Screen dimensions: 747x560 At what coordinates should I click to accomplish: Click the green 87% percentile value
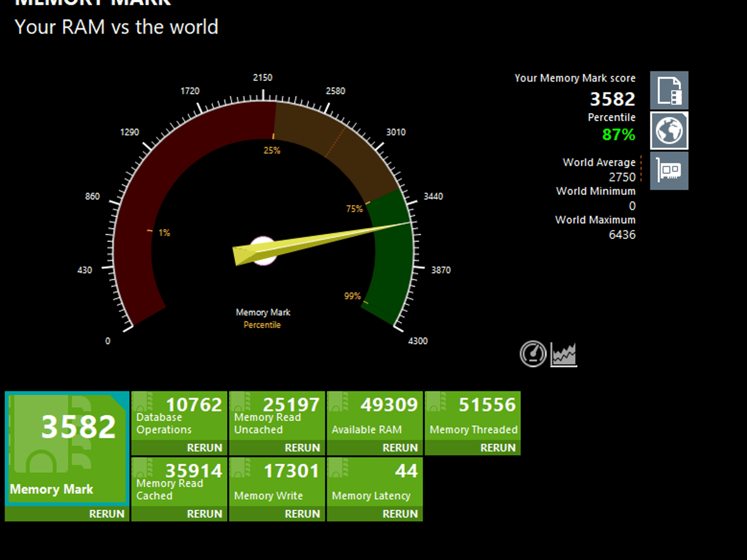[619, 135]
